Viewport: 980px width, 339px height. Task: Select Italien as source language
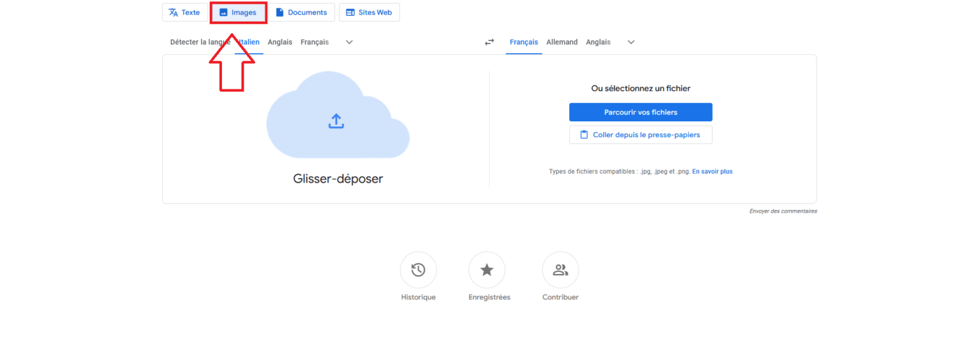[250, 42]
